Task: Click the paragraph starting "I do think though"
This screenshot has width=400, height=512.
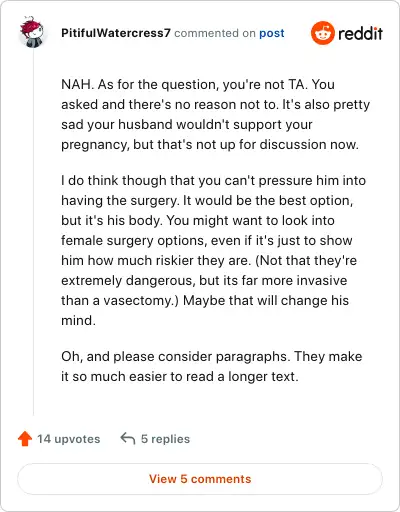Action: click(x=213, y=250)
